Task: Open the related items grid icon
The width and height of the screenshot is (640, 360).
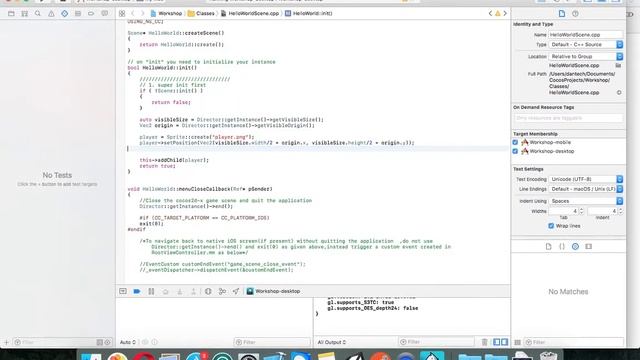Action: (x=122, y=13)
